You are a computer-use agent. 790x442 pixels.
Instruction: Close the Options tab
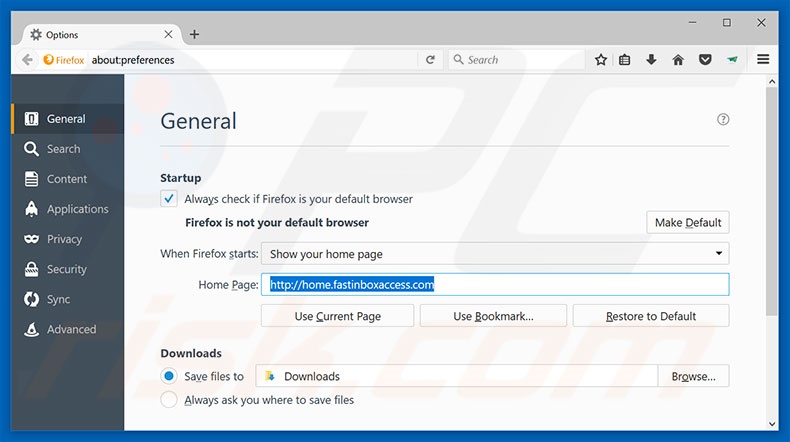tap(168, 34)
